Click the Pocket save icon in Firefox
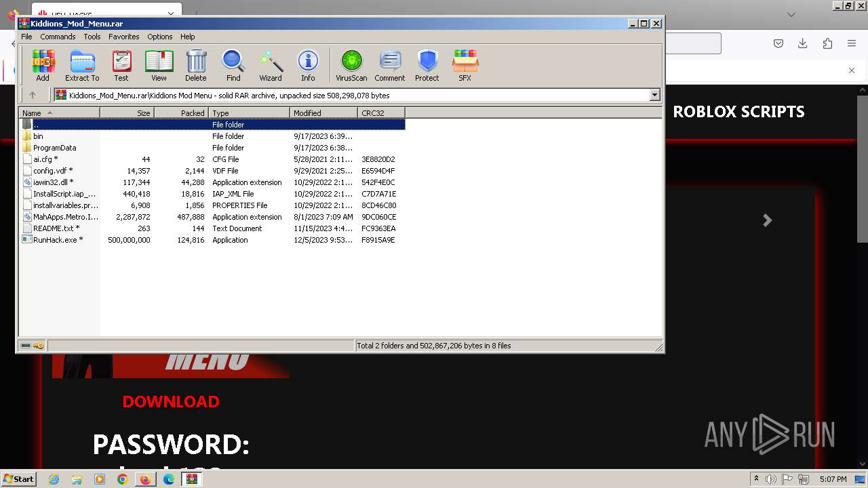The image size is (868, 488). (x=778, y=43)
